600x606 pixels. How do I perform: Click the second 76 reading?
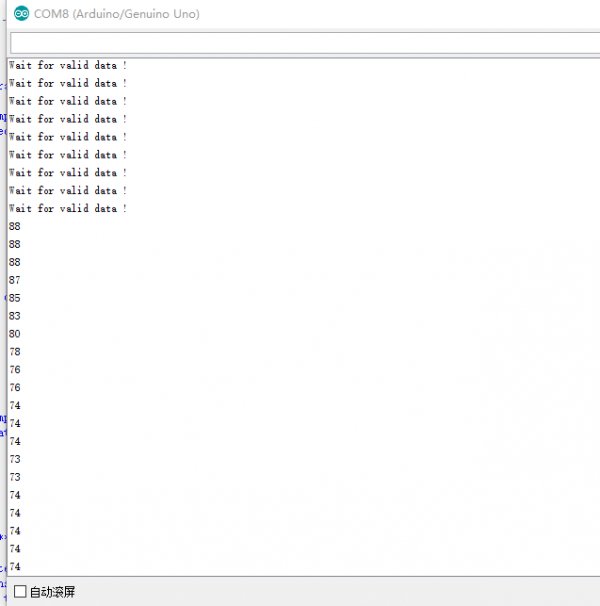(x=14, y=388)
